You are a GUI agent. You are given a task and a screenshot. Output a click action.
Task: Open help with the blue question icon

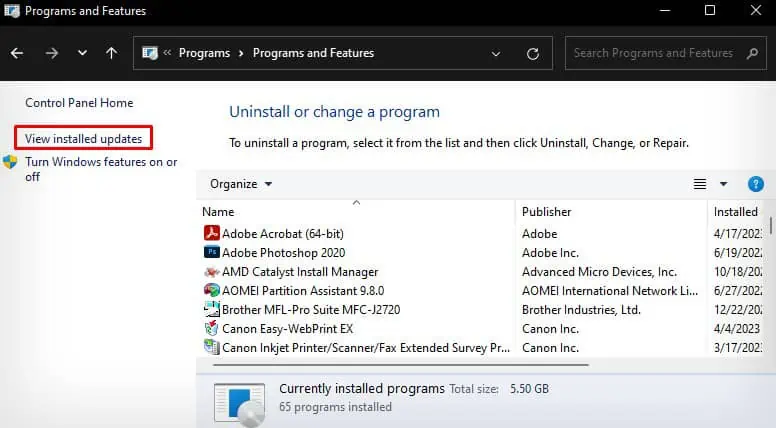tap(756, 184)
